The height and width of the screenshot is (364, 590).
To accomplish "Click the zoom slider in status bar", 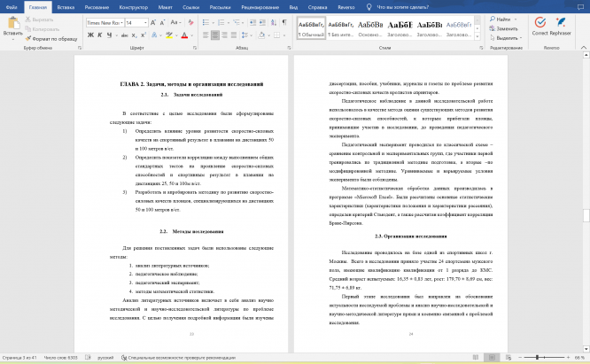I will pos(544,357).
